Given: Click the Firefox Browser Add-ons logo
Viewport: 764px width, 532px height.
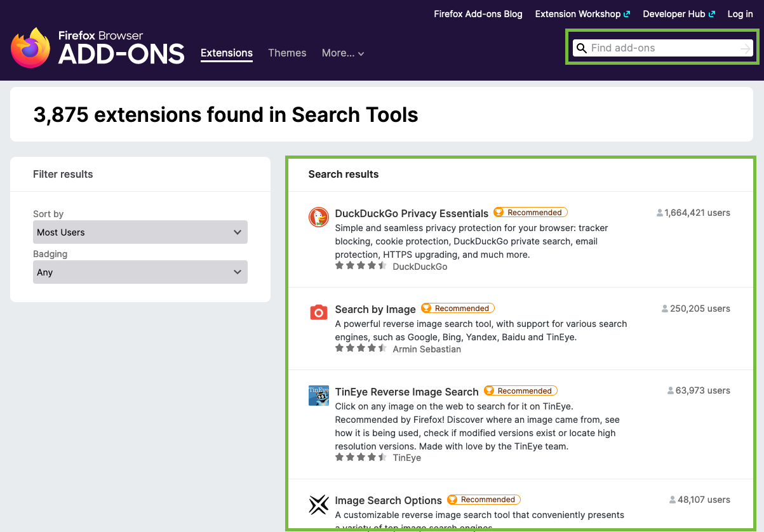Looking at the screenshot, I should click(97, 48).
